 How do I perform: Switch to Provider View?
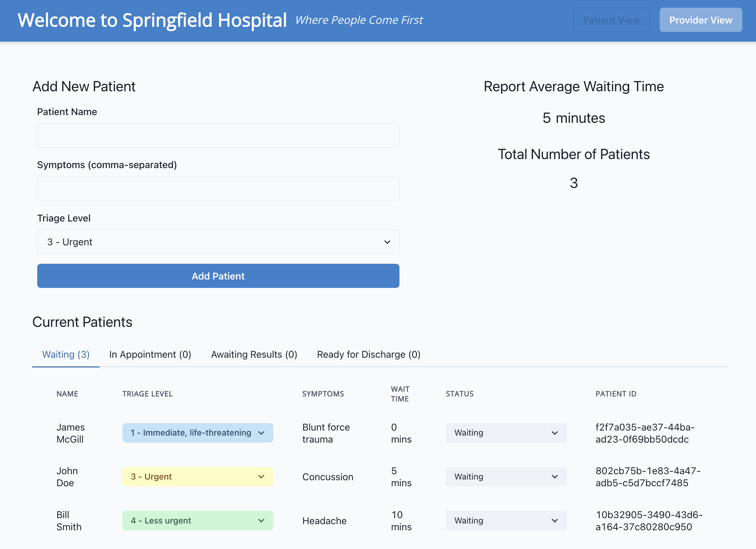700,20
